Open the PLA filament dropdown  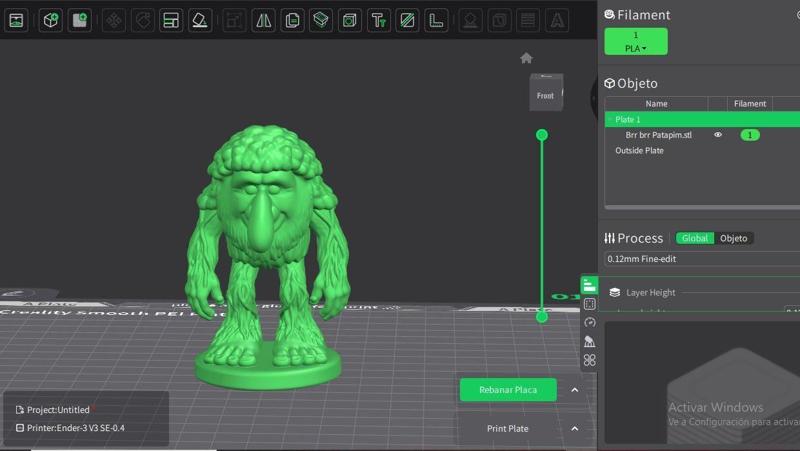point(635,48)
